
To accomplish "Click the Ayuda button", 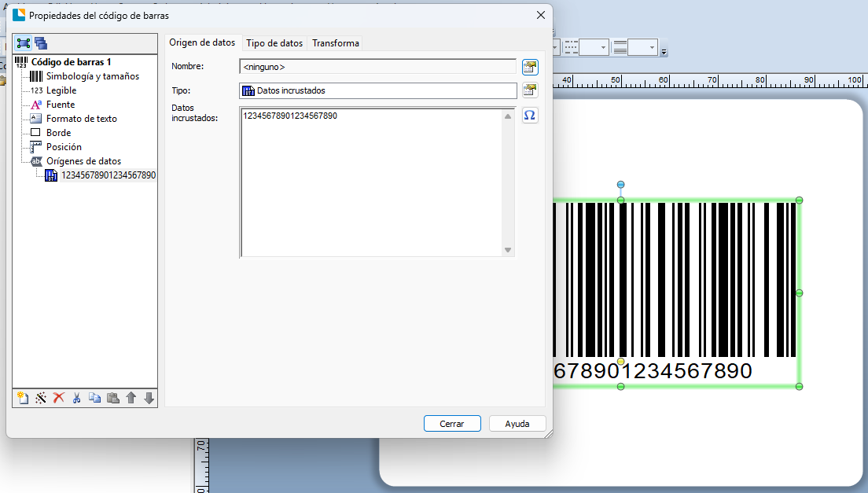I will coord(517,424).
